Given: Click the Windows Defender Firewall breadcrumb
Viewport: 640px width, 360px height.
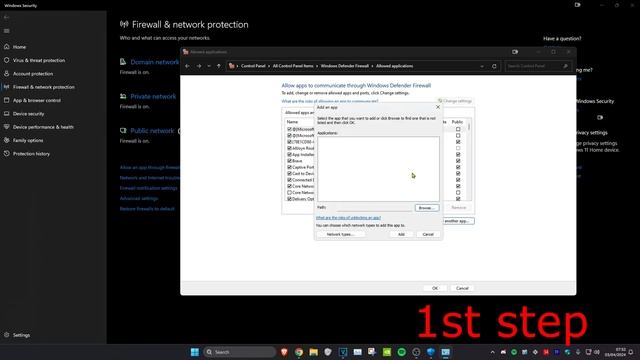Looking at the screenshot, I should point(344,66).
